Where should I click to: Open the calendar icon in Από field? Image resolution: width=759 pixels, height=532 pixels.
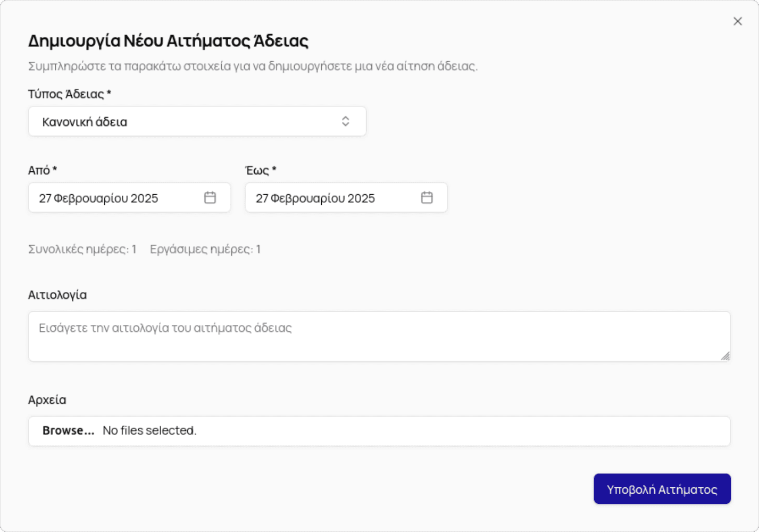[210, 198]
